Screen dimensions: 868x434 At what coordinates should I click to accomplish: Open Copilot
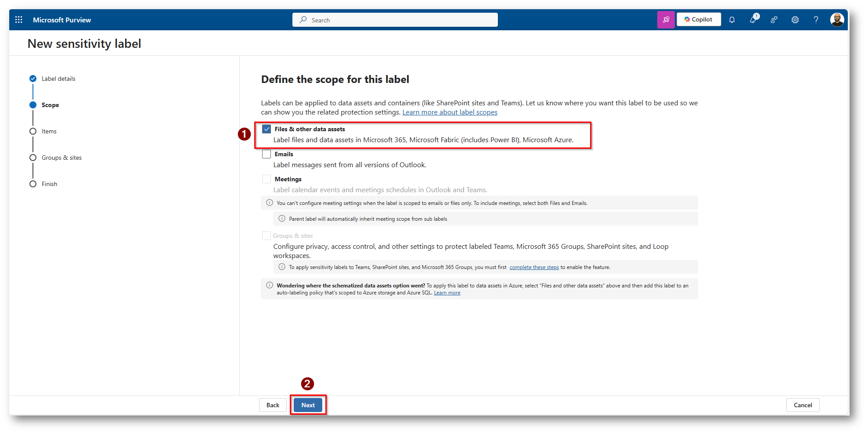pyautogui.click(x=699, y=20)
